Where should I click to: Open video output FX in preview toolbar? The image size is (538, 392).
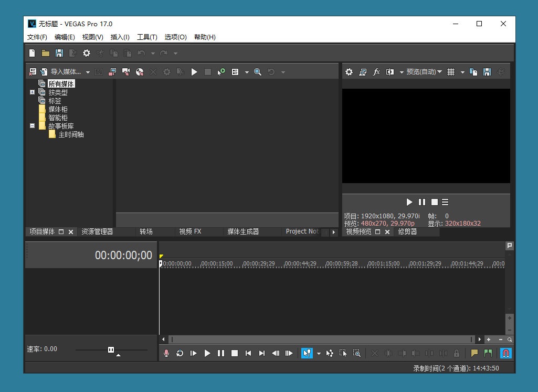click(x=376, y=72)
